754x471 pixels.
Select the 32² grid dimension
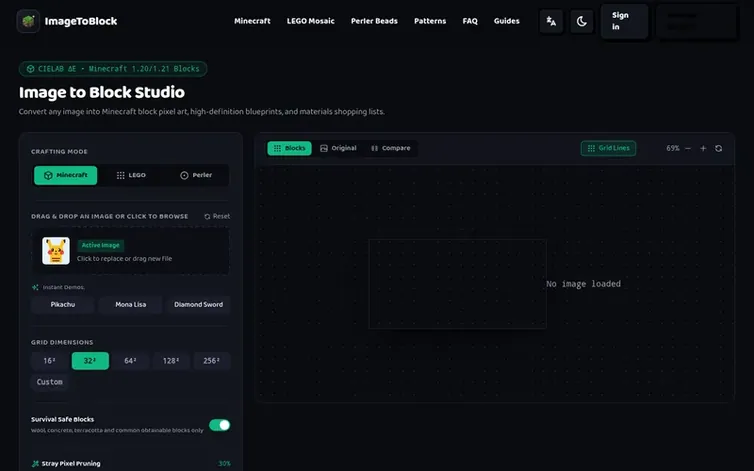pyautogui.click(x=90, y=361)
